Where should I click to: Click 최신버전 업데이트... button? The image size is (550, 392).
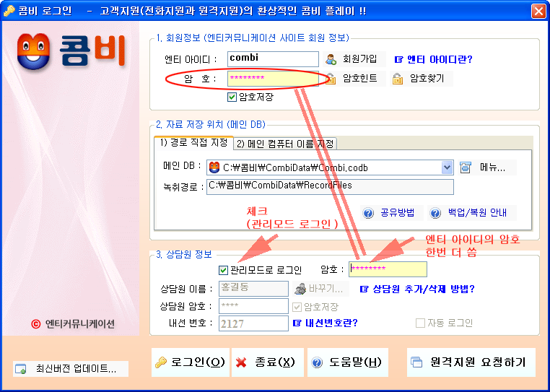click(71, 369)
